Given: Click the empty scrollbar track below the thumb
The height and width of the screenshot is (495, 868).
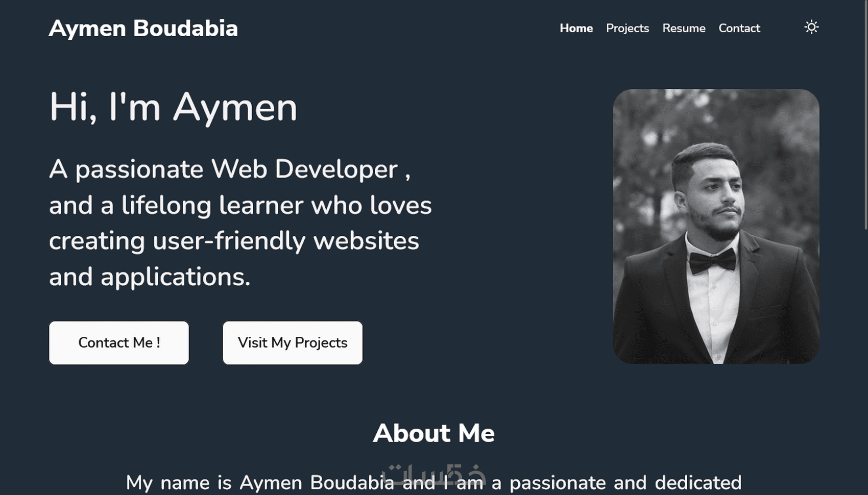Looking at the screenshot, I should click(865, 362).
